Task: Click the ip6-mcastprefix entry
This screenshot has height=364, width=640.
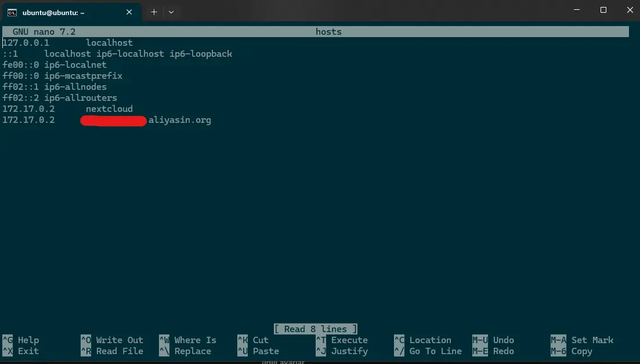Action: [84, 76]
